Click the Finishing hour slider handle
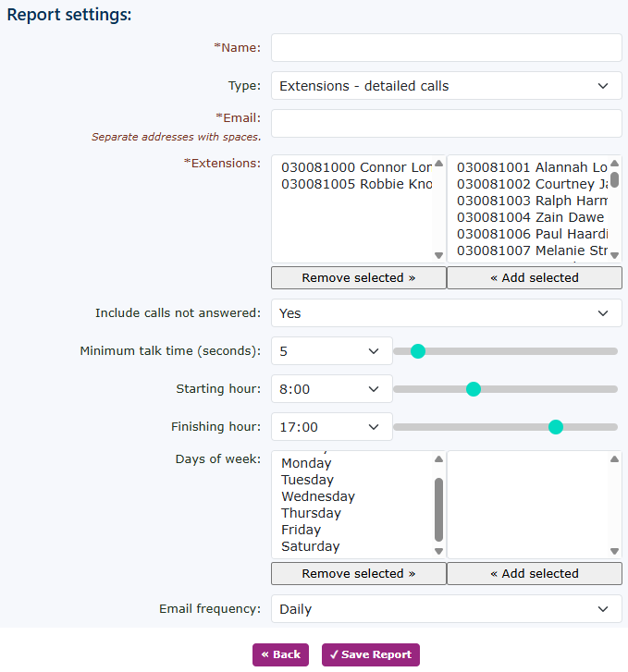This screenshot has width=628, height=672. click(555, 427)
